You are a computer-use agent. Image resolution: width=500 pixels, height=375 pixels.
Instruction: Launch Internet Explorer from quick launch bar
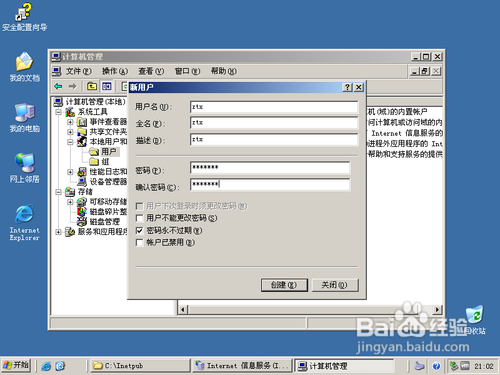pyautogui.click(x=46, y=366)
